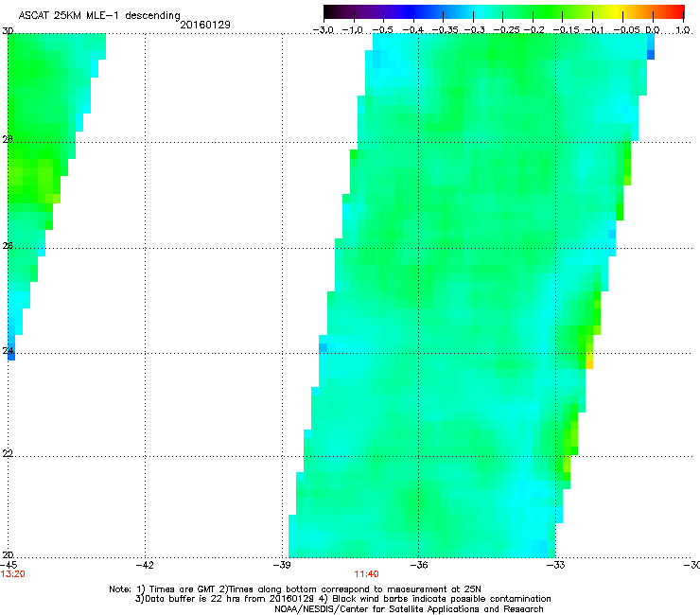Click the longitude axis label '-39'

[x=282, y=565]
